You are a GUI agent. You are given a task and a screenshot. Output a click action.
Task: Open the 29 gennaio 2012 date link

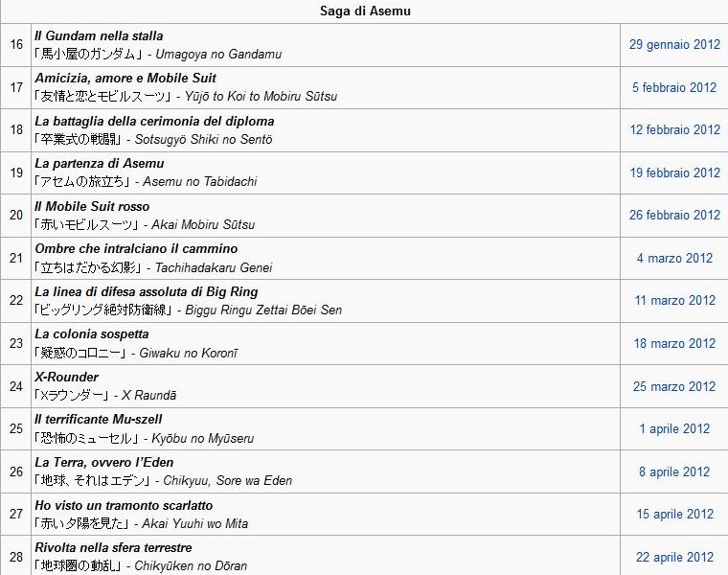tap(674, 45)
